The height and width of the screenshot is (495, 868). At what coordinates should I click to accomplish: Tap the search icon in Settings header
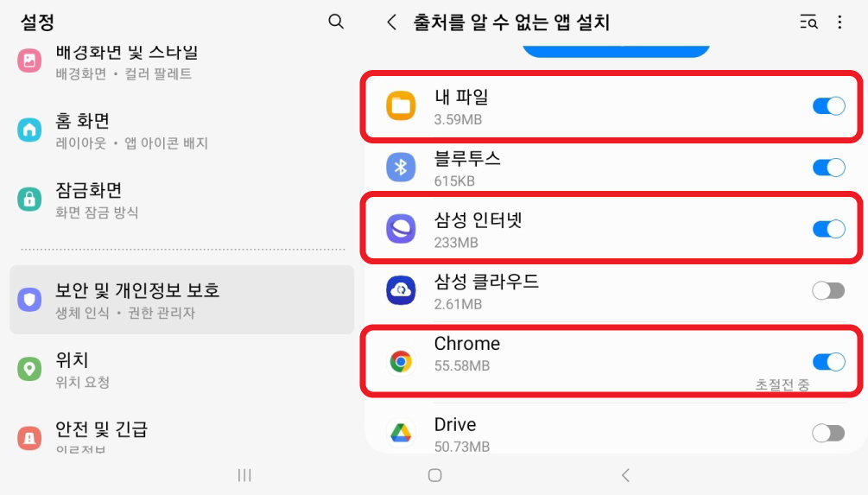pos(336,22)
